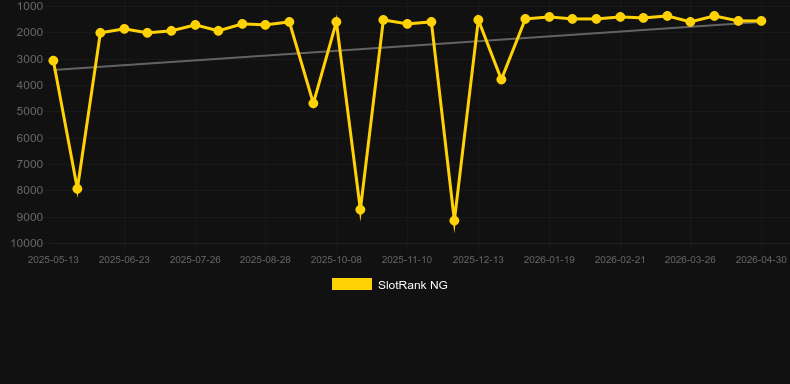Click the 9000 y-axis label
This screenshot has height=384, width=790.
click(x=30, y=218)
